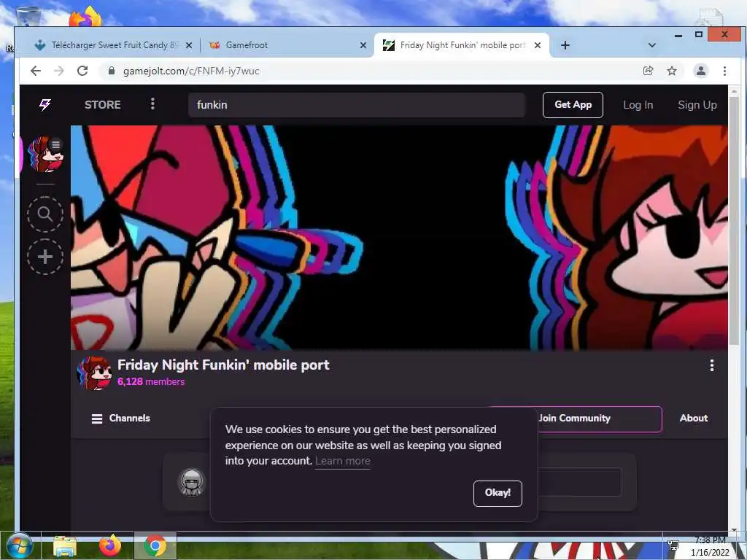
Task: Click the Log In link
Action: point(638,105)
